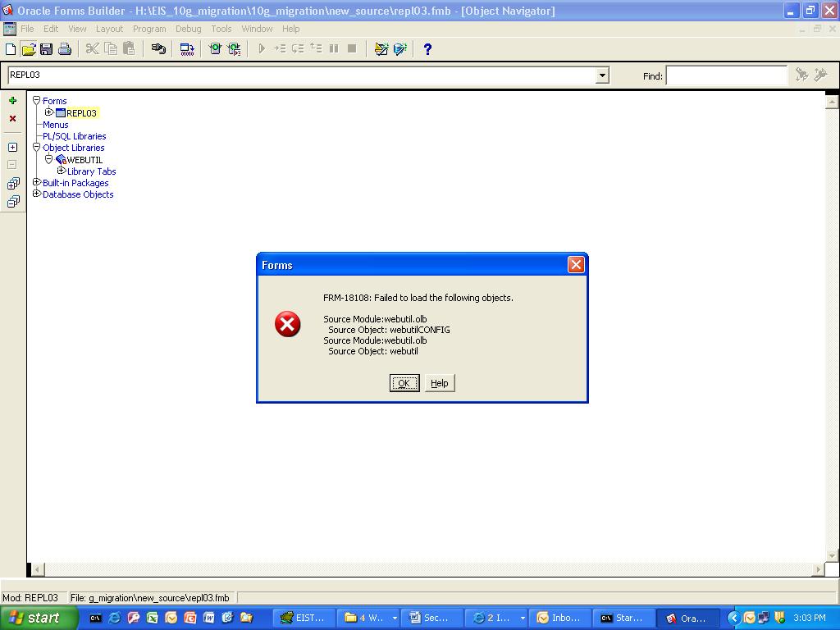This screenshot has height=630, width=840.
Task: Click Help in the Forms error dialog
Action: [440, 383]
